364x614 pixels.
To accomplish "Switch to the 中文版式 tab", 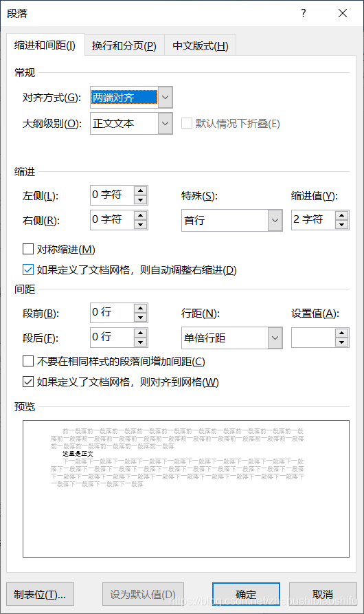I will click(200, 46).
